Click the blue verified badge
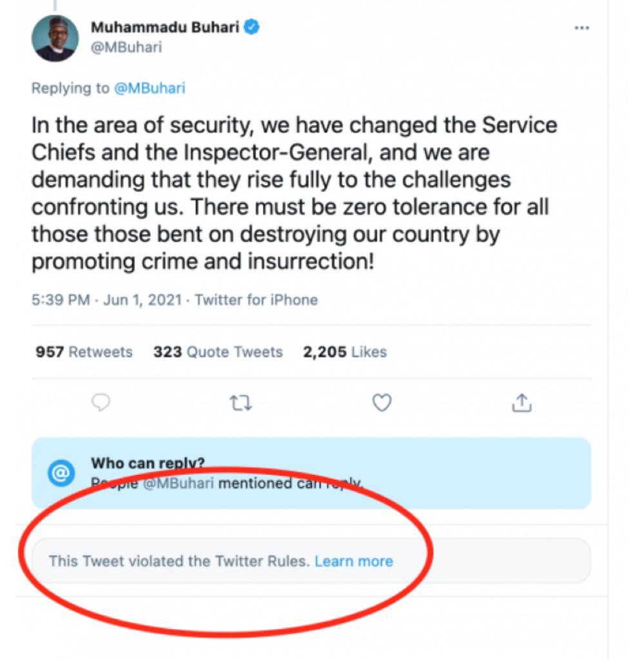 tap(251, 27)
